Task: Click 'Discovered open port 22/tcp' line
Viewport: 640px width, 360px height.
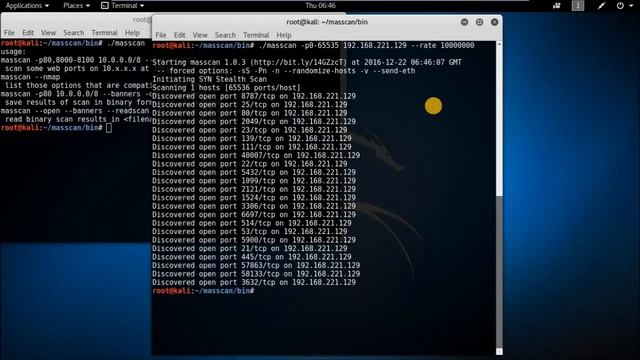Action: [x=250, y=164]
